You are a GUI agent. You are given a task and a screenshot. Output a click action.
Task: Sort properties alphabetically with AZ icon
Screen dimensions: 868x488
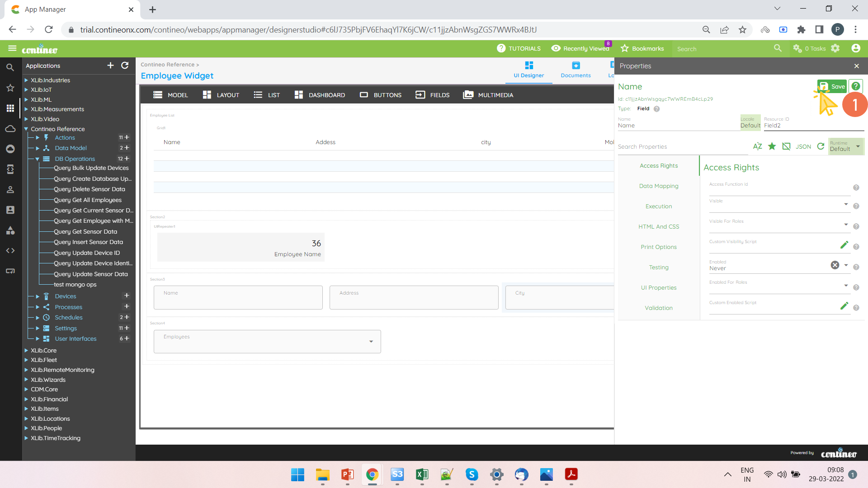pos(757,146)
